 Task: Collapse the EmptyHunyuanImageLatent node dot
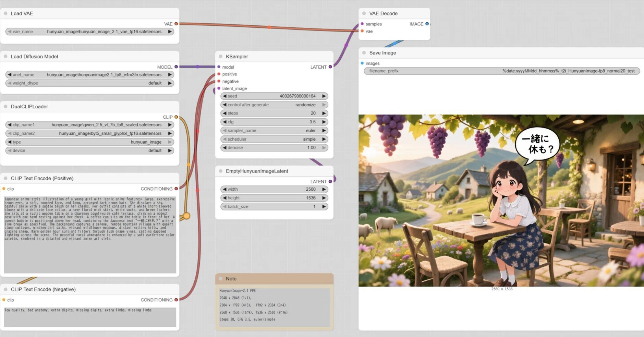221,171
